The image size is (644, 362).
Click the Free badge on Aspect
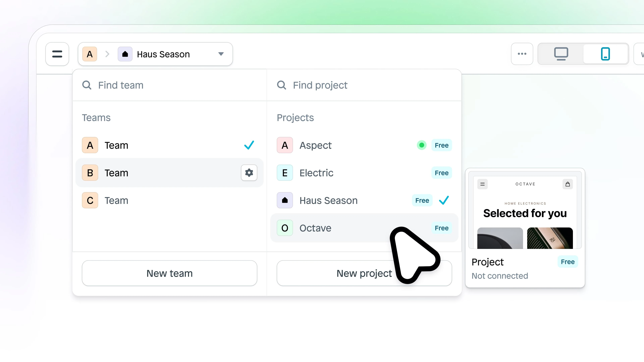click(x=442, y=145)
